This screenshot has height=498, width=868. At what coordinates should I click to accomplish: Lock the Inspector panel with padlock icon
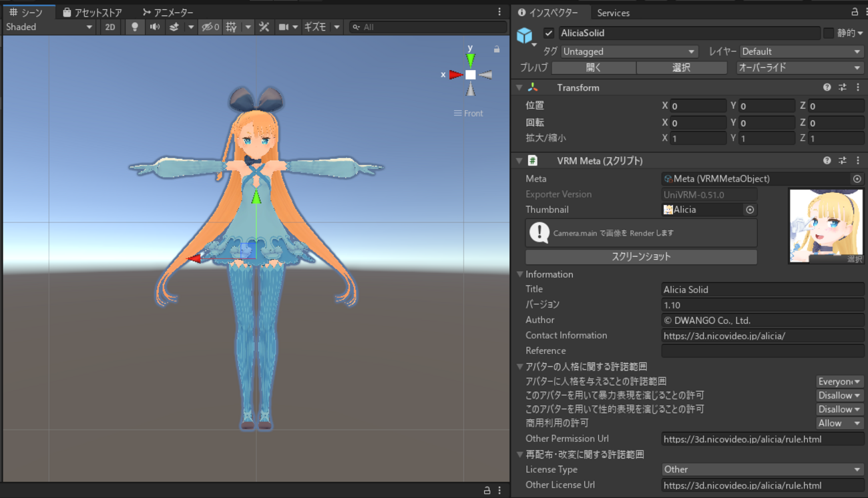[855, 12]
